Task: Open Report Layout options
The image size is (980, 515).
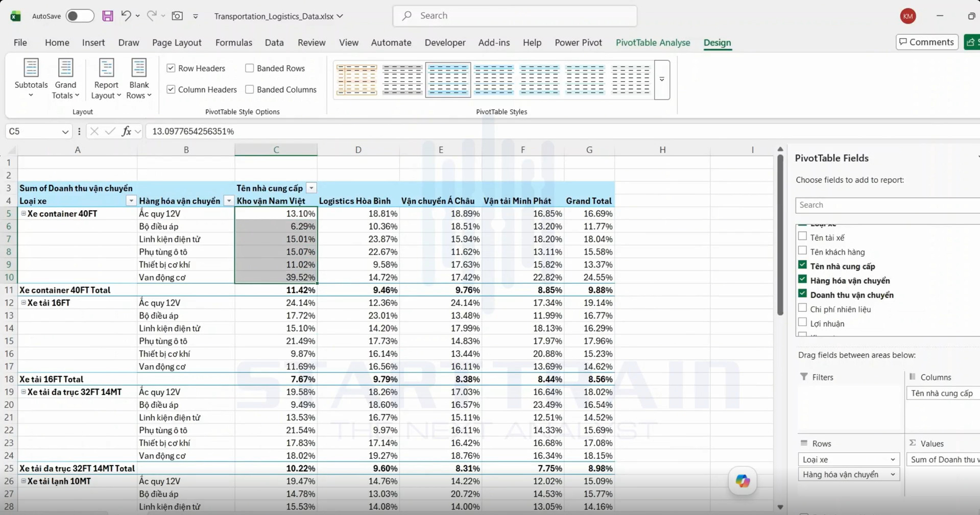Action: point(106,79)
